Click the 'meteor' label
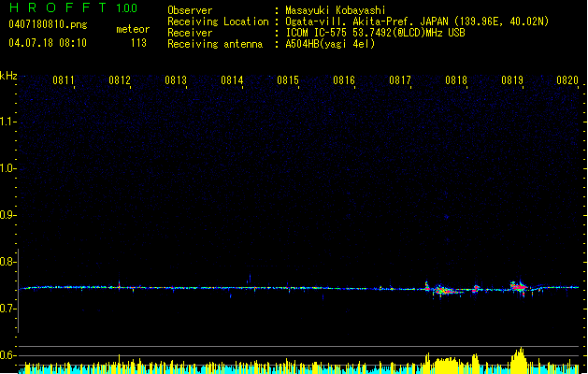The height and width of the screenshot is (374, 588). coord(133,29)
